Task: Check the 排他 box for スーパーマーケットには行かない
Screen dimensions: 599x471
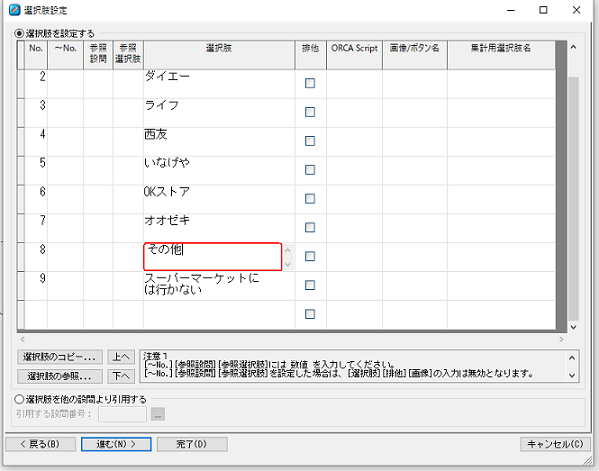Action: pyautogui.click(x=310, y=285)
